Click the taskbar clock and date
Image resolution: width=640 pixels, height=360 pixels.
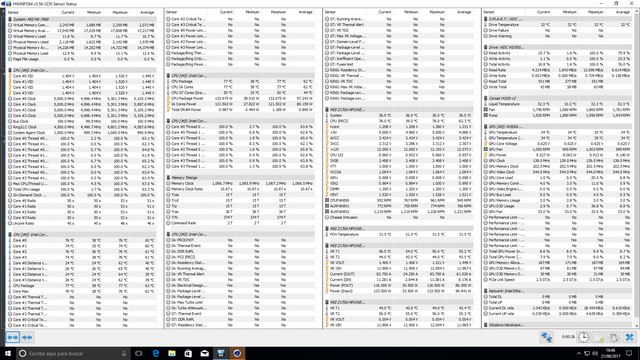point(610,353)
